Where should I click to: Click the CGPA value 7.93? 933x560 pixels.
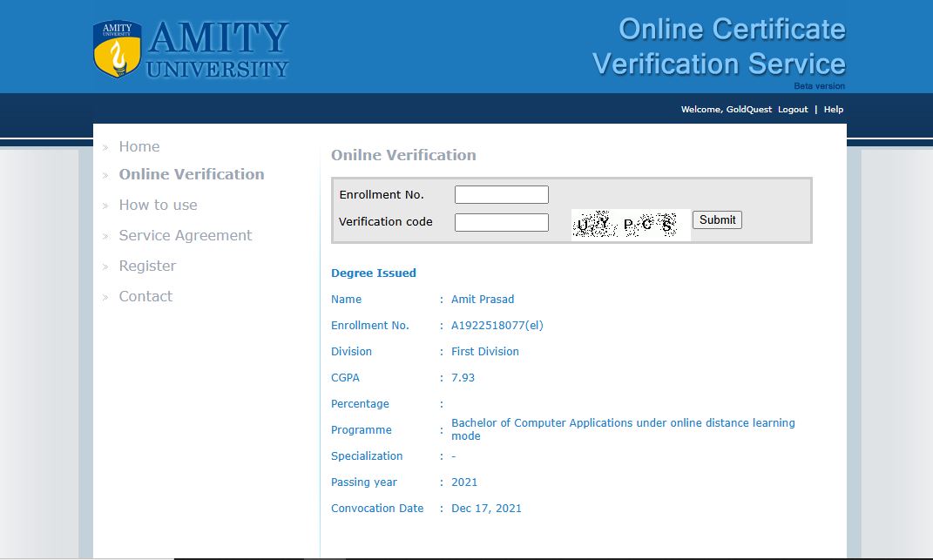point(463,377)
